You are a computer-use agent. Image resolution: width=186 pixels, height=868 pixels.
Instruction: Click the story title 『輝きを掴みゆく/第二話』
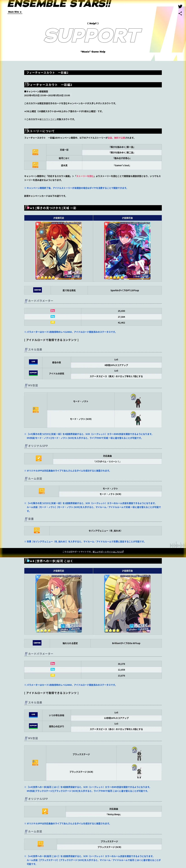click(x=122, y=152)
